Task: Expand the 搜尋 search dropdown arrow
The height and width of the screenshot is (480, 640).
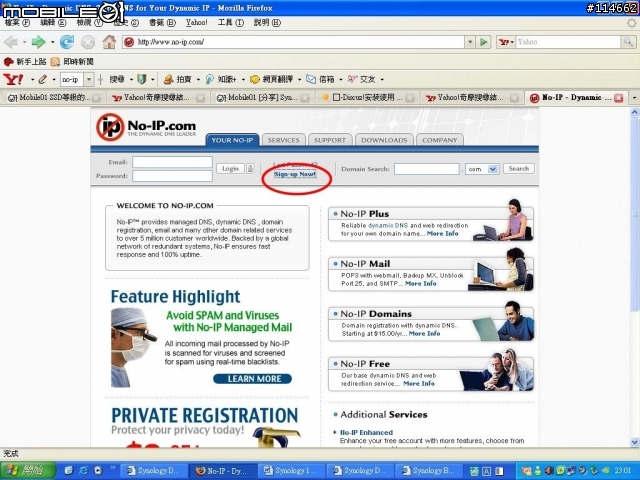Action: pos(131,79)
